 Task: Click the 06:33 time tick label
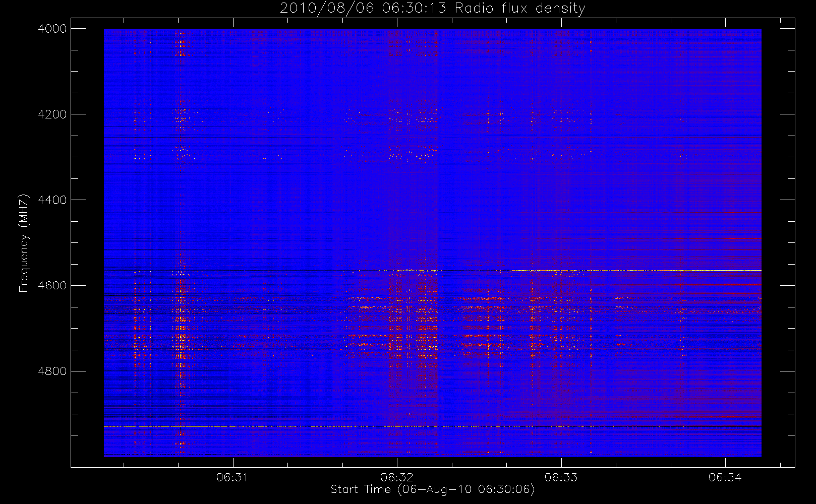pyautogui.click(x=561, y=477)
